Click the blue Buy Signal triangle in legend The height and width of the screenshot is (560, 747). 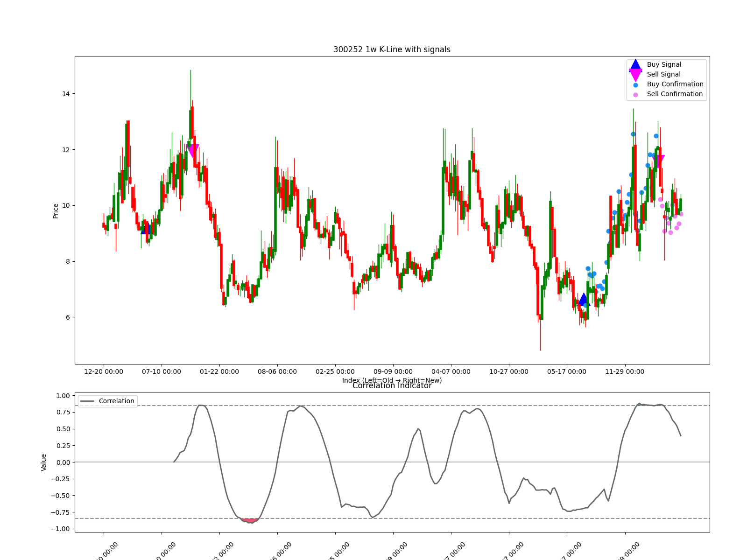point(635,65)
